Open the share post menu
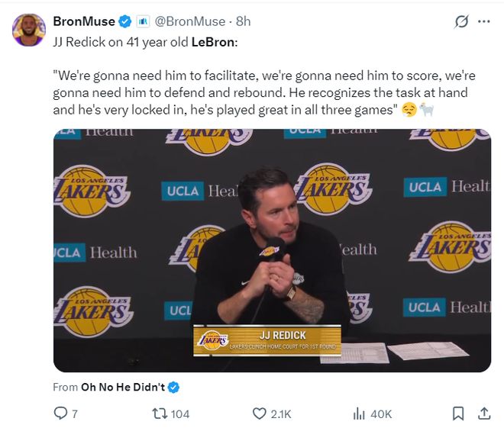This screenshot has width=504, height=428. tap(483, 414)
